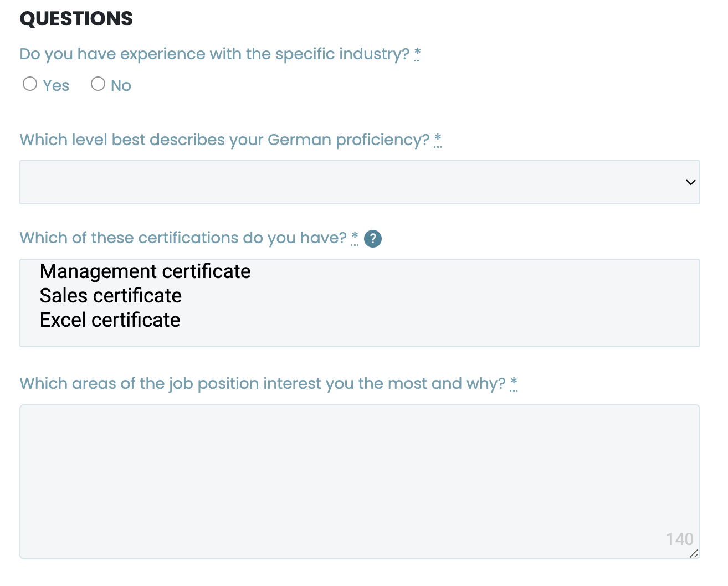728x586 pixels.
Task: Click the No label text
Action: 121,86
